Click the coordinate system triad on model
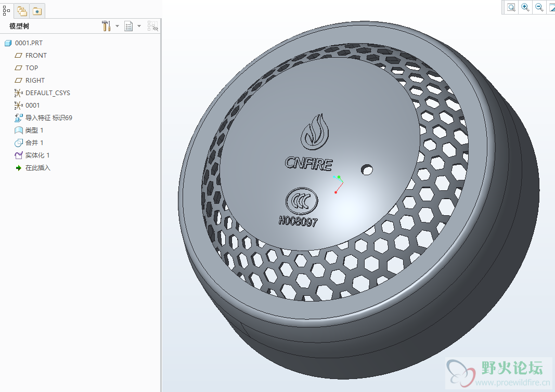555x392 pixels. pos(338,184)
